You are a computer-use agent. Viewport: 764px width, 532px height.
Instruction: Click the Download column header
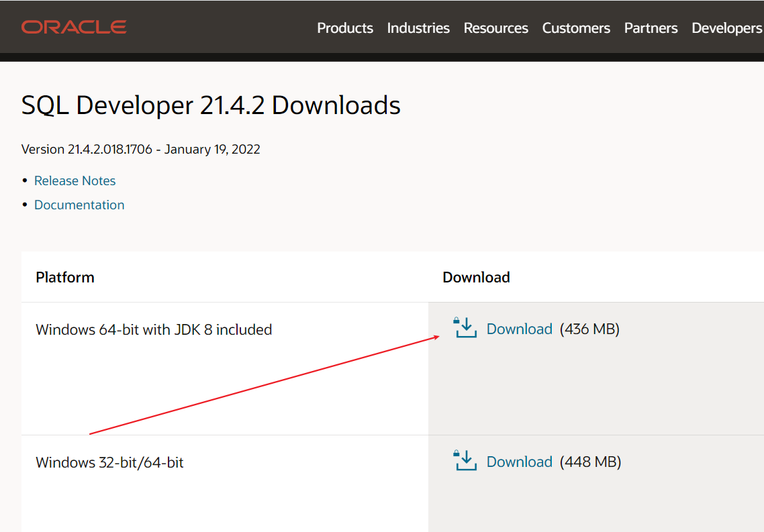click(476, 278)
